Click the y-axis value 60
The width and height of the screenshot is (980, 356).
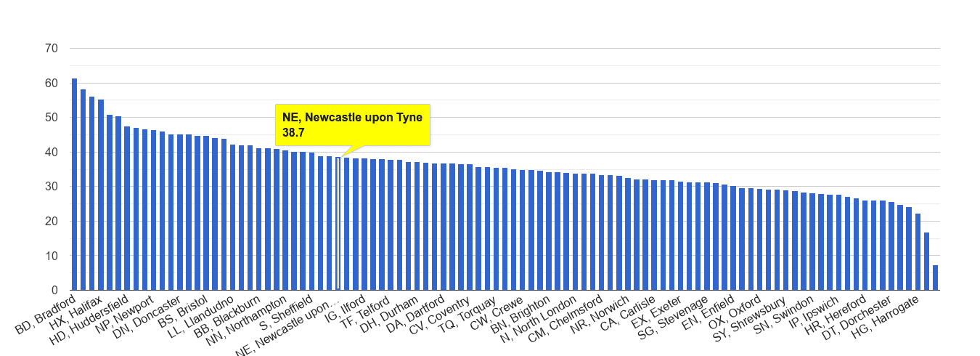[x=51, y=84]
